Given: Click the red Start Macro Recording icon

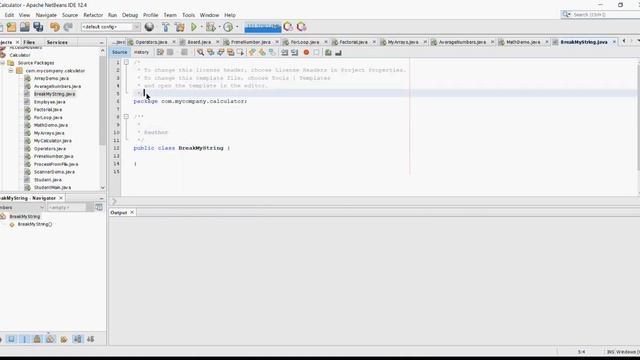Looking at the screenshot, I should coord(306,52).
